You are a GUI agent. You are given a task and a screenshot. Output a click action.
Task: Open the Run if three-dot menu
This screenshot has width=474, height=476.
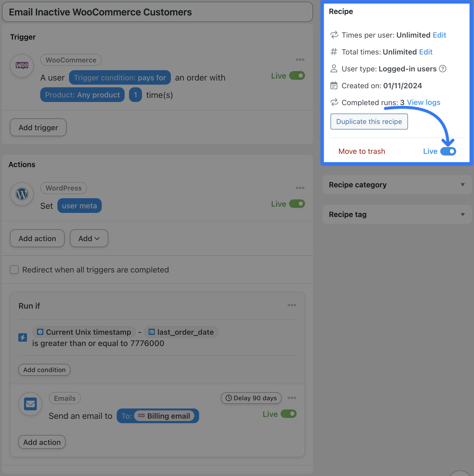(292, 305)
